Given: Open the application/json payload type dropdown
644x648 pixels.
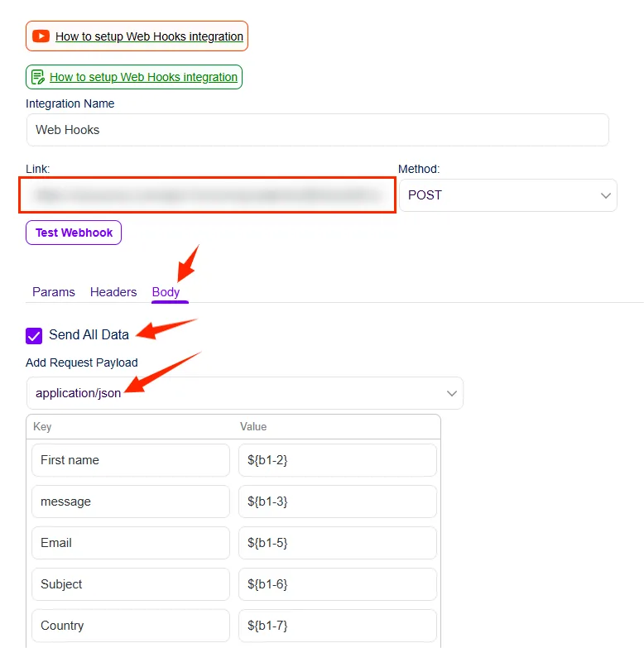Looking at the screenshot, I should (x=245, y=393).
